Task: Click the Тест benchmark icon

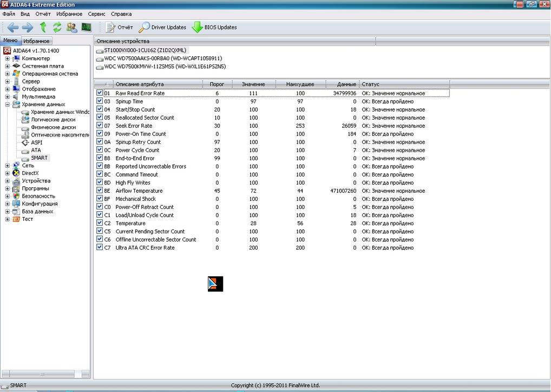Action: [16, 219]
